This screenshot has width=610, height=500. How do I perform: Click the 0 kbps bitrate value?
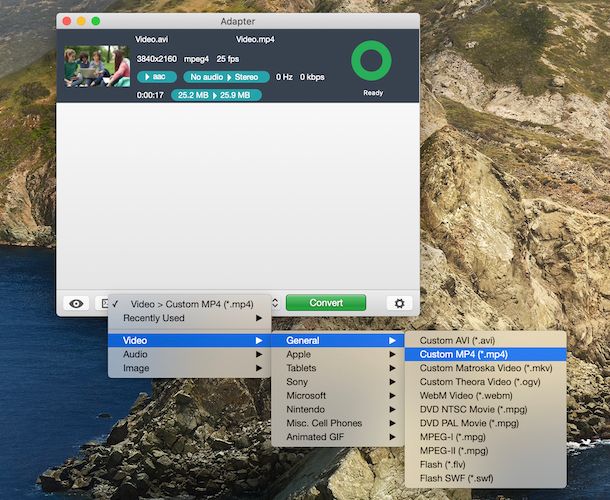[312, 77]
